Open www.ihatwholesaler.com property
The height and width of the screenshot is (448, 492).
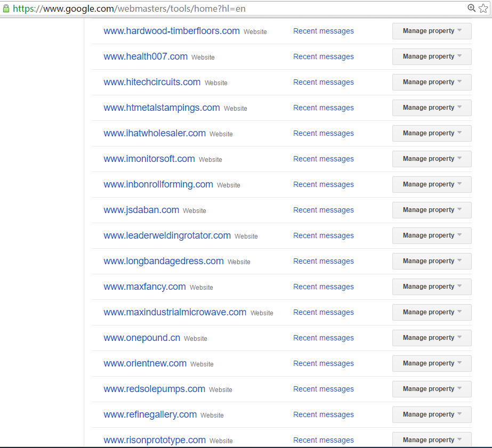pyautogui.click(x=155, y=133)
